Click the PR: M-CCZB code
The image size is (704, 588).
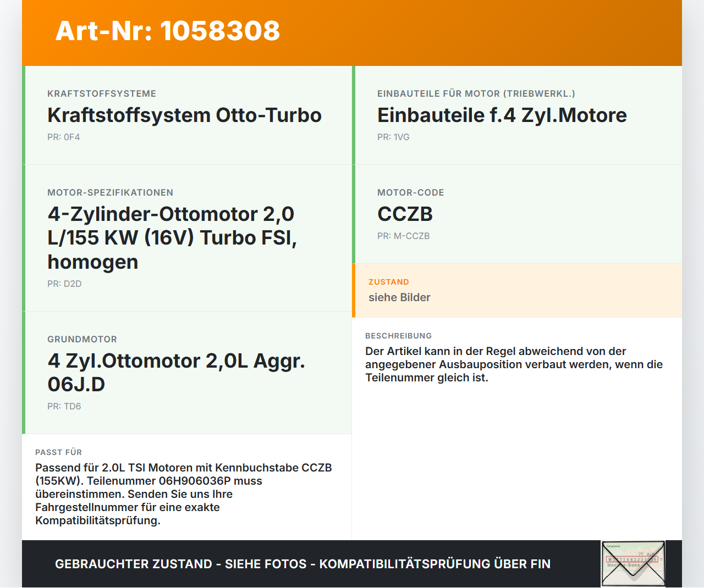coord(404,236)
